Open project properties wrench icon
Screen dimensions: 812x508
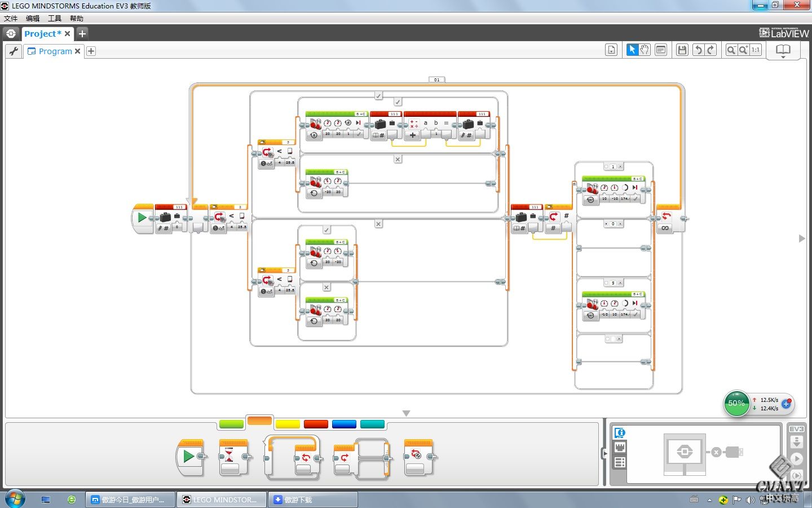(14, 51)
